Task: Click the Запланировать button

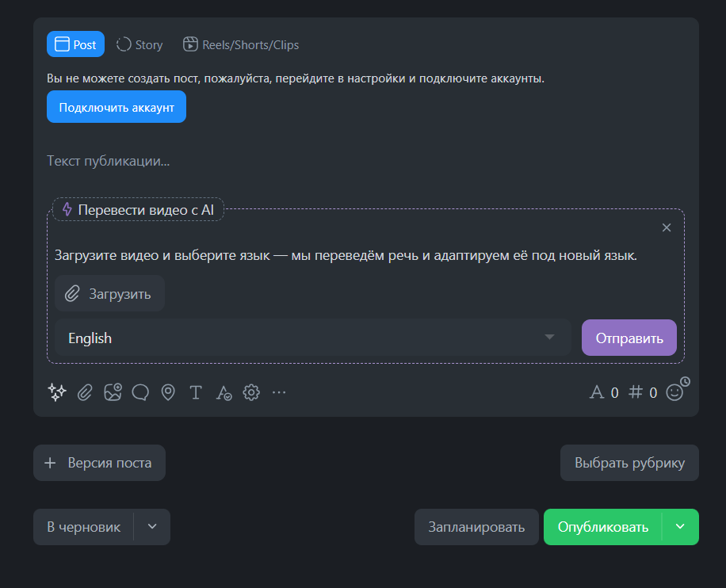Action: [476, 527]
